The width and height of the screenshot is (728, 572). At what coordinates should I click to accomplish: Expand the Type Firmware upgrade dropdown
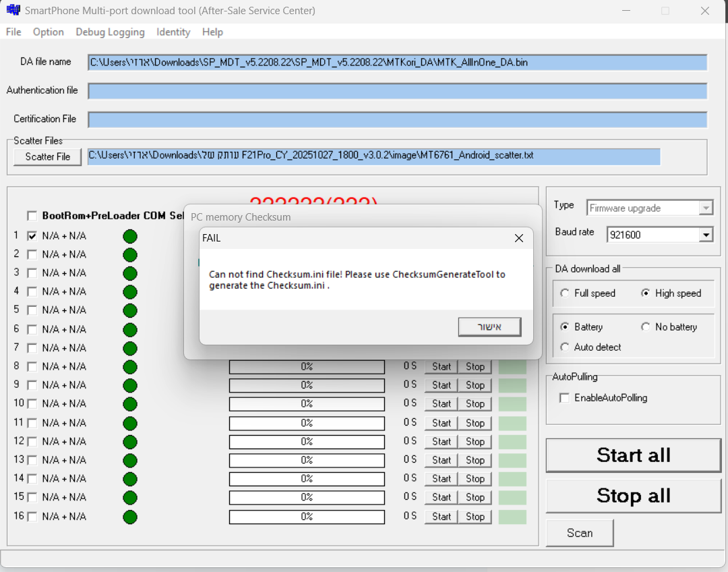point(705,208)
